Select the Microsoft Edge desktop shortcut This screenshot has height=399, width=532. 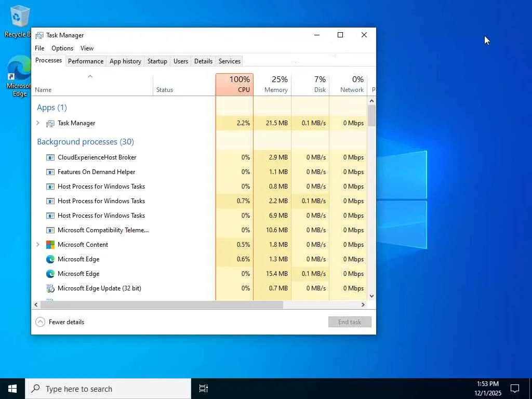[x=19, y=76]
